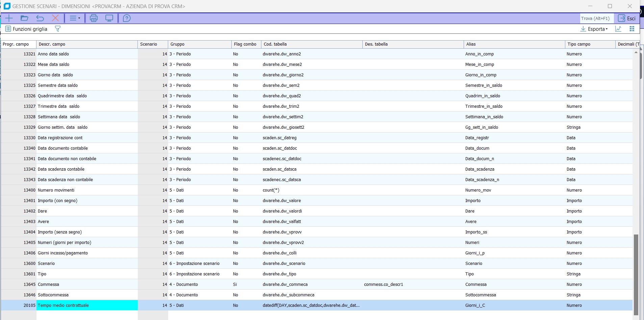Click the printer icon in toolbar
The image size is (644, 320).
[x=94, y=18]
